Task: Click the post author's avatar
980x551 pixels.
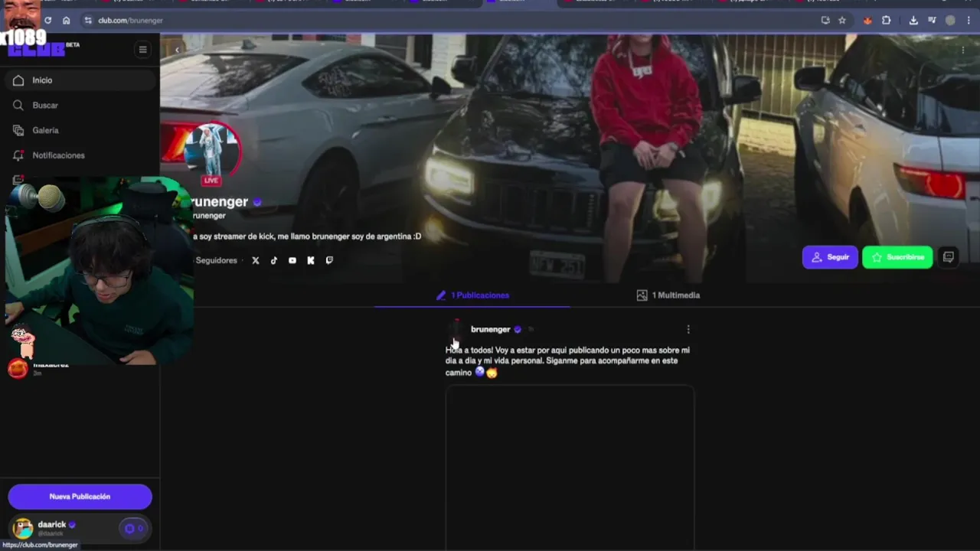Action: click(x=456, y=329)
